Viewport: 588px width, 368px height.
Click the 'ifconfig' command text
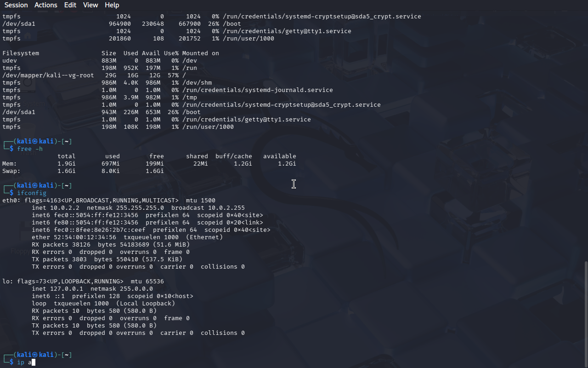[x=32, y=193]
